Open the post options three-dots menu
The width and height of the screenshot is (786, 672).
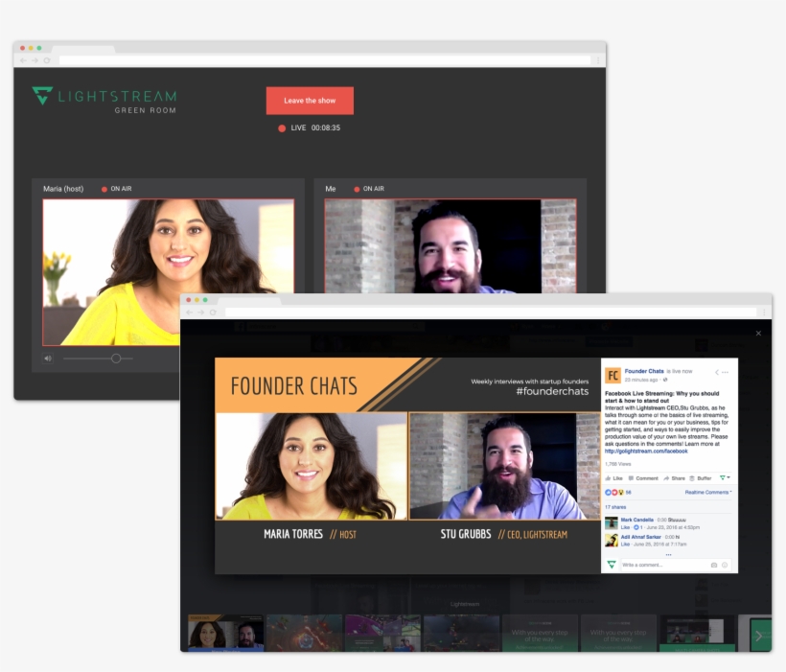pyautogui.click(x=725, y=372)
